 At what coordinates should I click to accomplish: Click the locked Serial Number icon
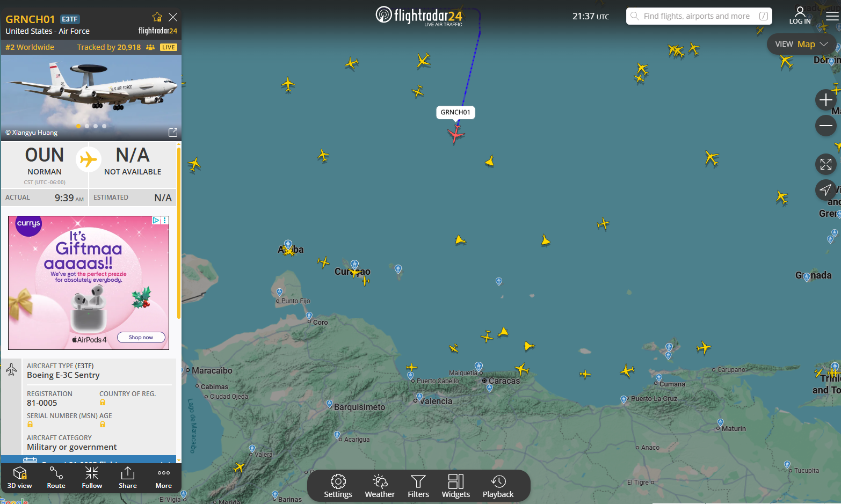(x=30, y=425)
